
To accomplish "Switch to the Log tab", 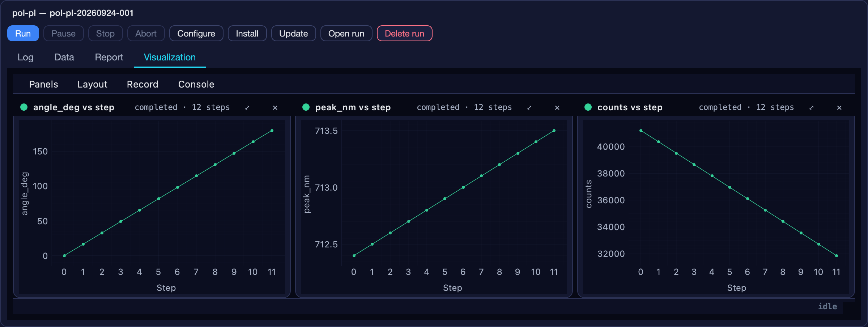I will click(x=26, y=57).
